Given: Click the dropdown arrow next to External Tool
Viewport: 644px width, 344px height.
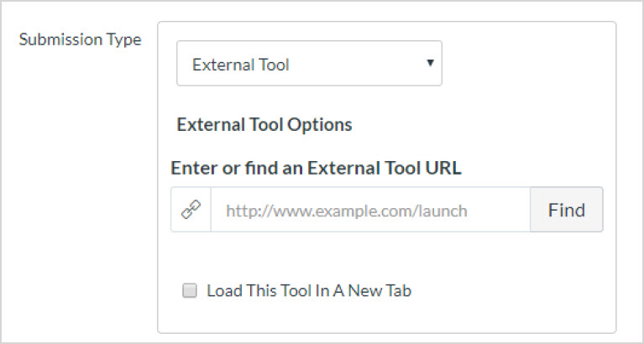Looking at the screenshot, I should pos(430,63).
